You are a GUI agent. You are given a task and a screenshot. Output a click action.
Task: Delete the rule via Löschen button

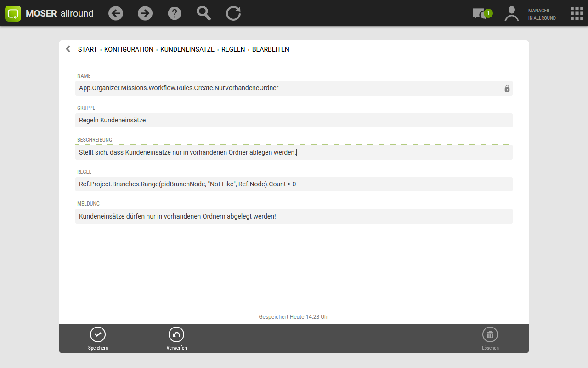pos(490,339)
